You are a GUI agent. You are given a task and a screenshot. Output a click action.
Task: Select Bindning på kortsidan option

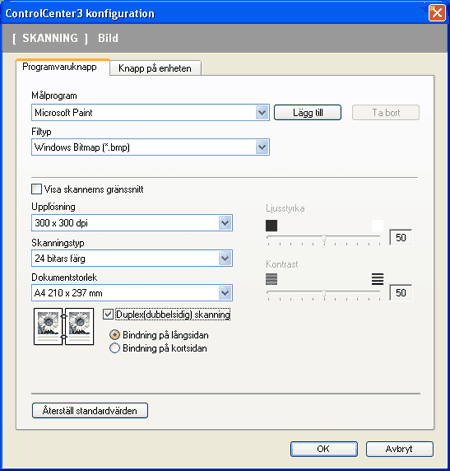pyautogui.click(x=114, y=348)
